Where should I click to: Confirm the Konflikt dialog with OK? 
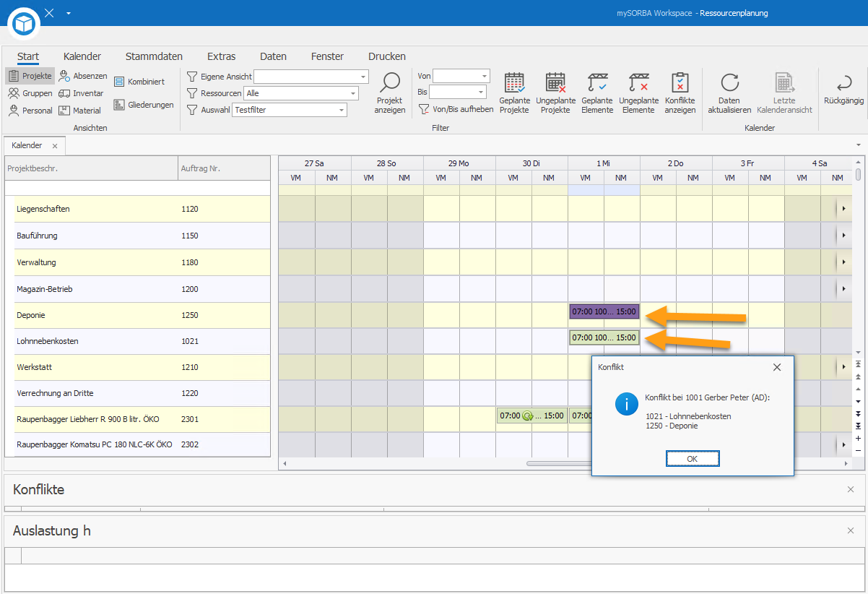click(692, 459)
